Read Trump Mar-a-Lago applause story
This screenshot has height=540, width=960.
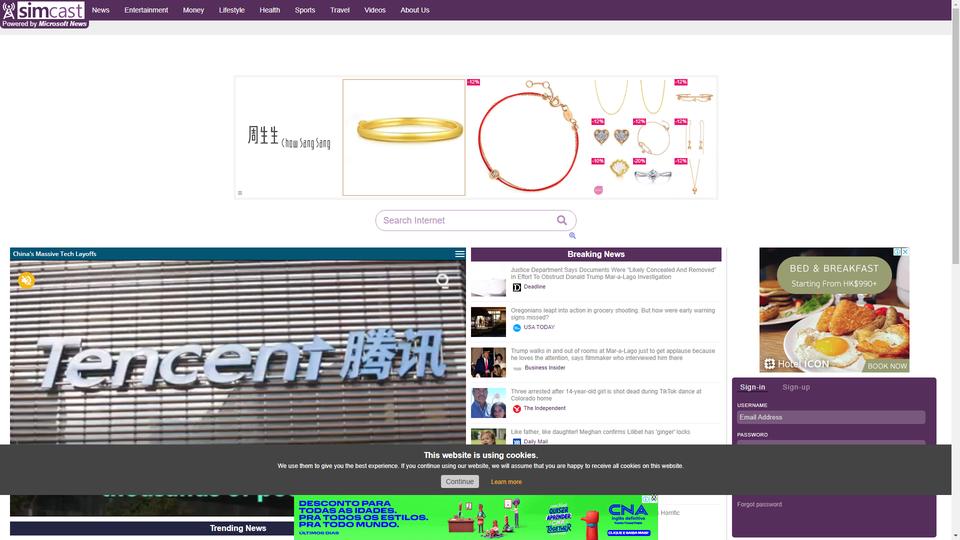click(613, 354)
